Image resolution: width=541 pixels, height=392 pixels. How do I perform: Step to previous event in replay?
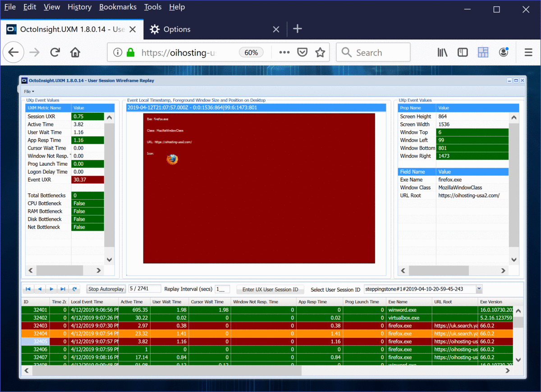pos(40,289)
